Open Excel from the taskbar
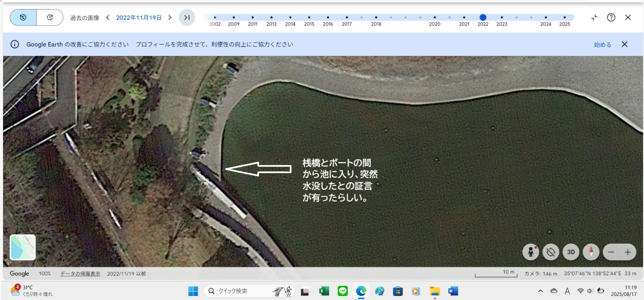The image size is (644, 300). 324,291
